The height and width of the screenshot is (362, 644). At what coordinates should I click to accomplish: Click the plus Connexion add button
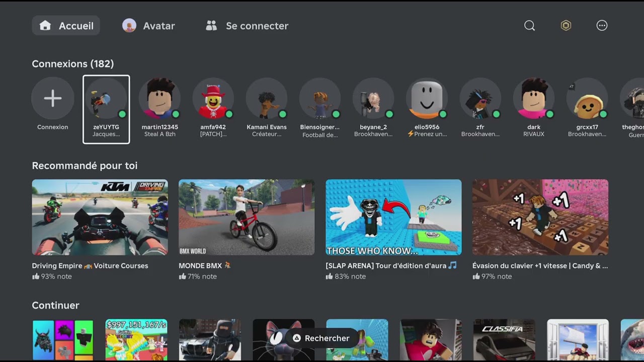(53, 99)
